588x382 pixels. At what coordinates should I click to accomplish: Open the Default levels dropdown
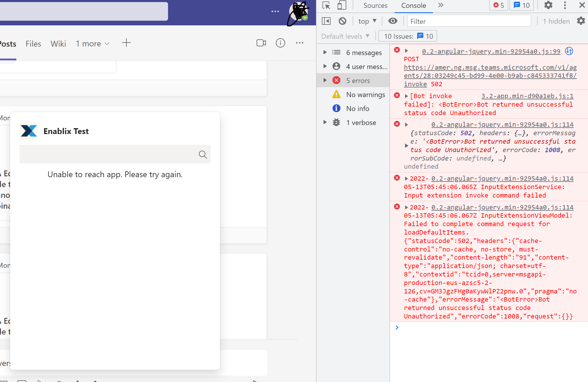tap(345, 36)
